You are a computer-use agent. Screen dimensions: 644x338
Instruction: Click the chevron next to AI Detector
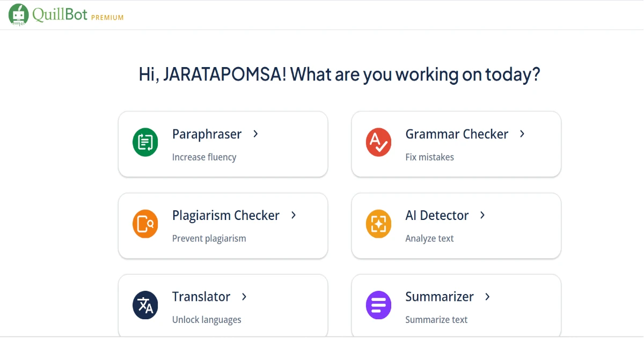[x=482, y=215]
